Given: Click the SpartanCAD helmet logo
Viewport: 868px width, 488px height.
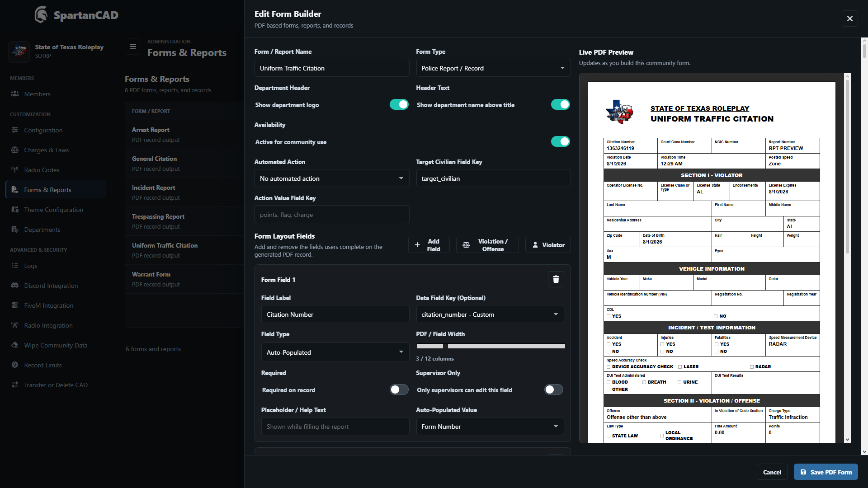Looking at the screenshot, I should pyautogui.click(x=41, y=14).
